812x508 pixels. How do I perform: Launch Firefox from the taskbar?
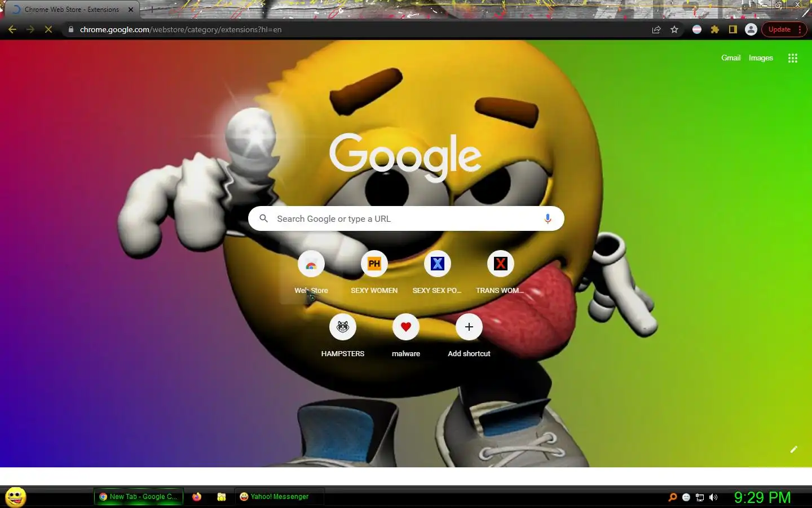click(x=197, y=497)
